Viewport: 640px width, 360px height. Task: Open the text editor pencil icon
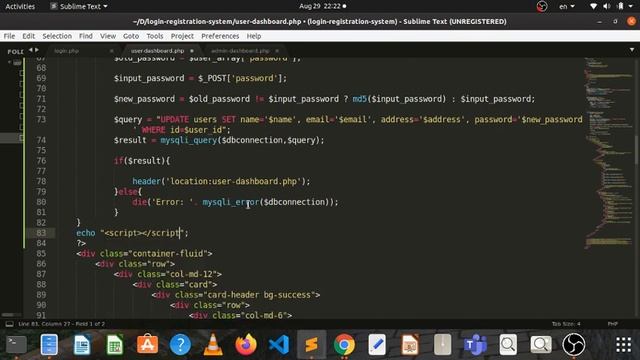[377, 345]
